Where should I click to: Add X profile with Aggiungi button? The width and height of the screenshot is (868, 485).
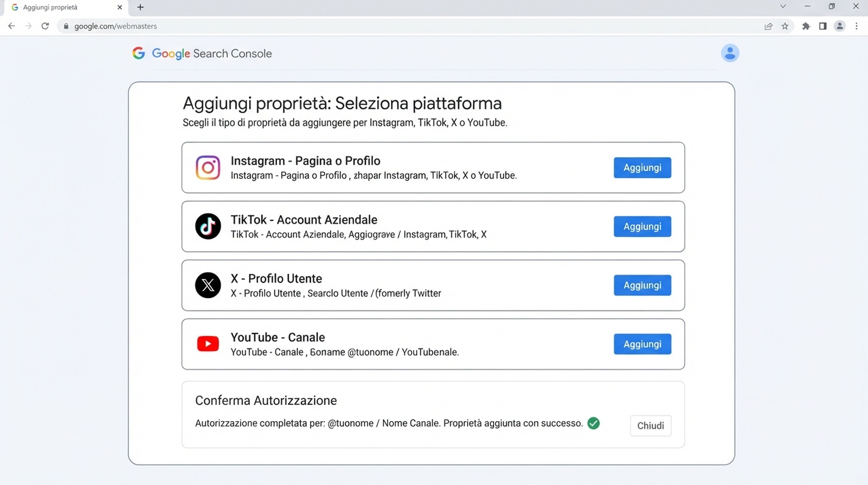(x=642, y=285)
